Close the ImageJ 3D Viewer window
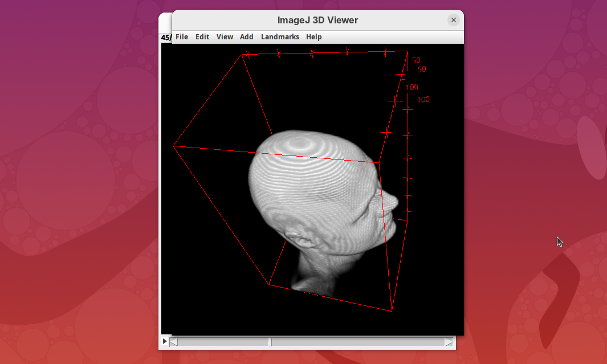 [x=454, y=20]
